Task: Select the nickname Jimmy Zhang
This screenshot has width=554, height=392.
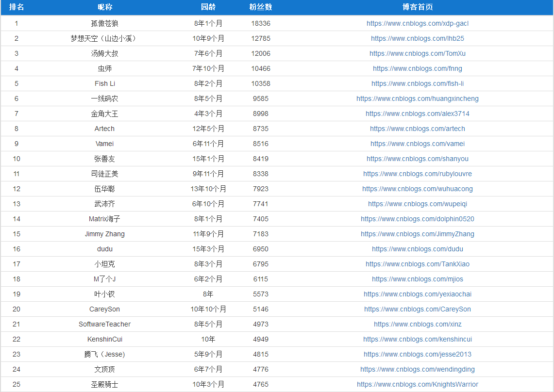Action: (x=104, y=234)
